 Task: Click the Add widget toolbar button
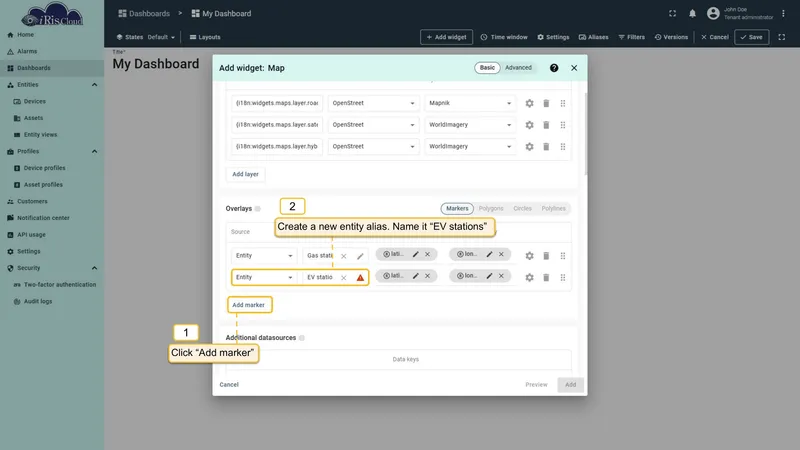(x=446, y=37)
